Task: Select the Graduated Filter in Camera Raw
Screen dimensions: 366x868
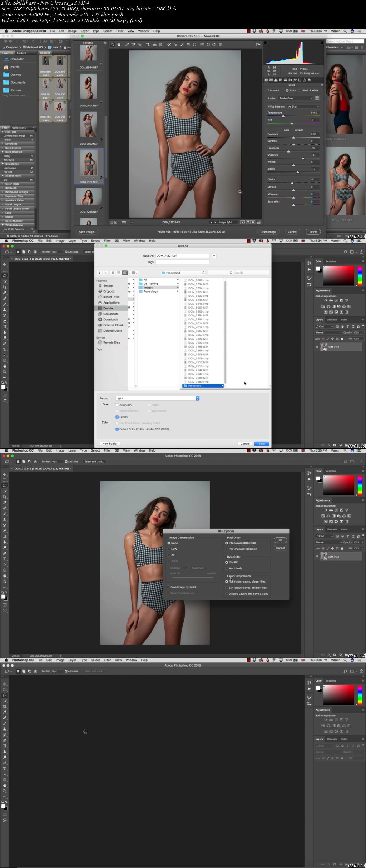Action: pyautogui.click(x=188, y=45)
